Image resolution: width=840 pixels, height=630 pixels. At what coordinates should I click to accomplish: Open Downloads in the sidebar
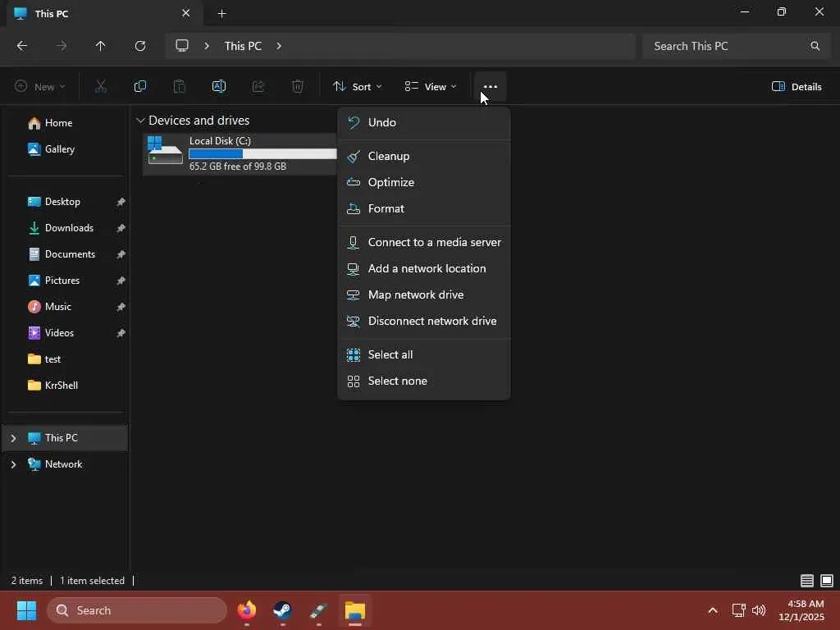click(69, 228)
